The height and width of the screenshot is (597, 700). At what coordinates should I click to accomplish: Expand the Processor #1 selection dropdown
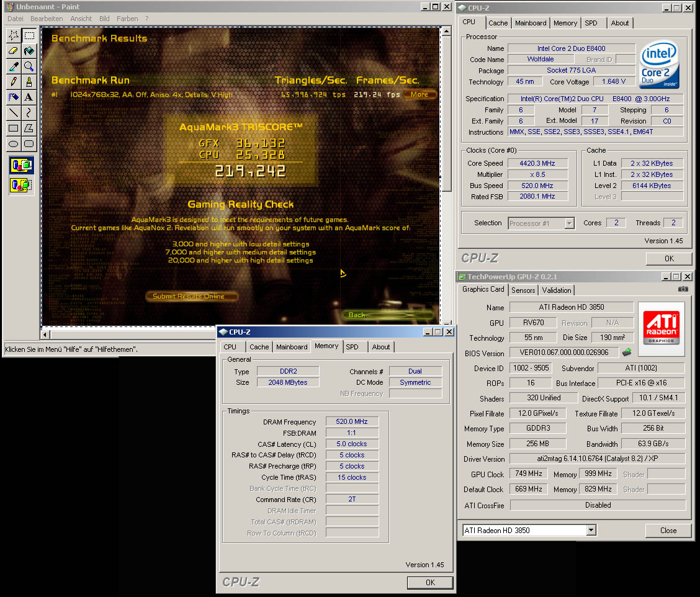click(x=569, y=223)
